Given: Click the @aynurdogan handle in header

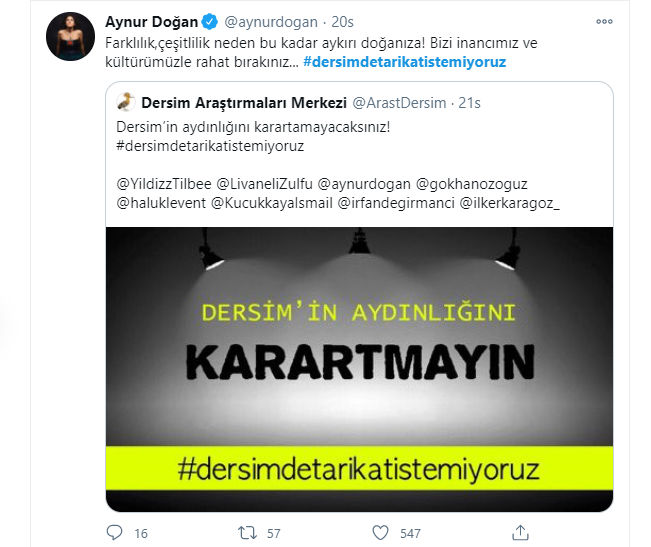Looking at the screenshot, I should tap(271, 22).
